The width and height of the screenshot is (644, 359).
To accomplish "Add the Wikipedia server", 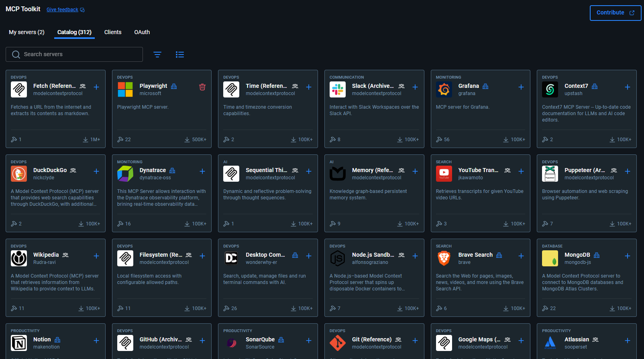I will point(96,256).
